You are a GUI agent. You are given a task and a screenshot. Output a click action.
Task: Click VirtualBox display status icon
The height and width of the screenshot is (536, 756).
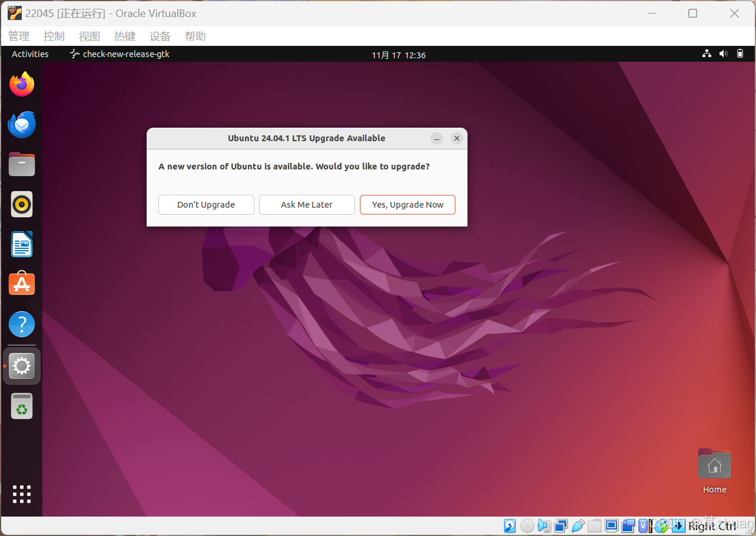[611, 525]
